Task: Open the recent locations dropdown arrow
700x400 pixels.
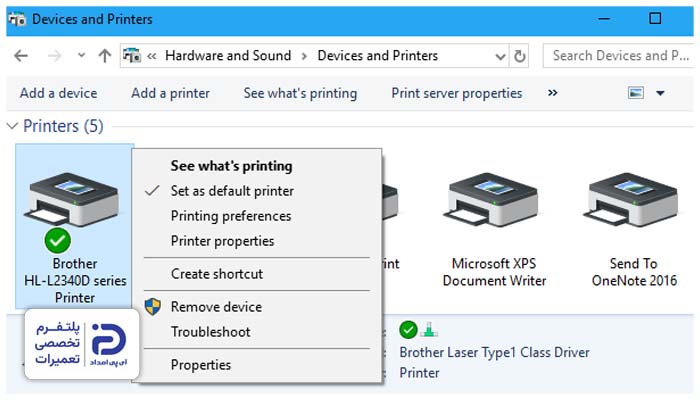Action: click(x=81, y=55)
